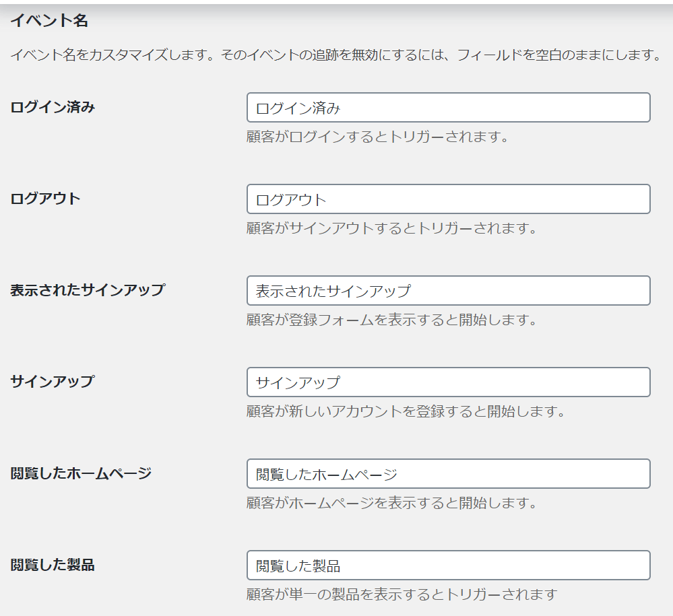Click the 顧客がログインするとトリガーされます help text
The width and height of the screenshot is (673, 616).
(x=378, y=137)
